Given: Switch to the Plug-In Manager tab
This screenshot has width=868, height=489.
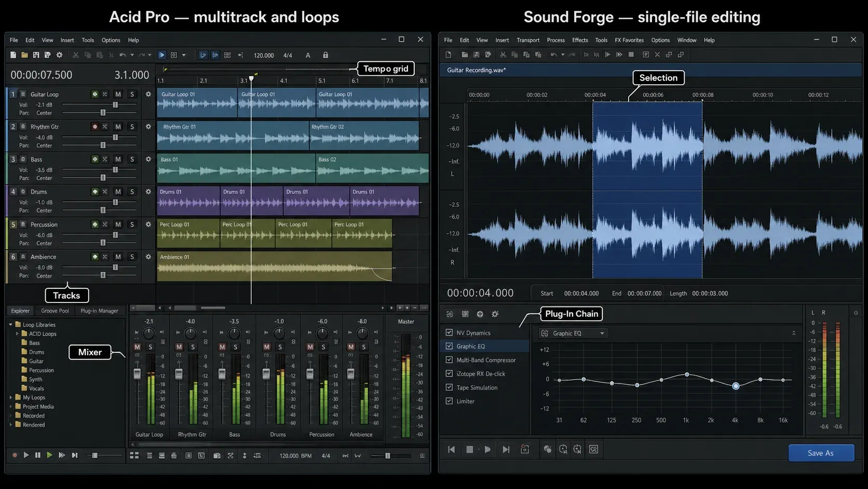Looking at the screenshot, I should [99, 311].
